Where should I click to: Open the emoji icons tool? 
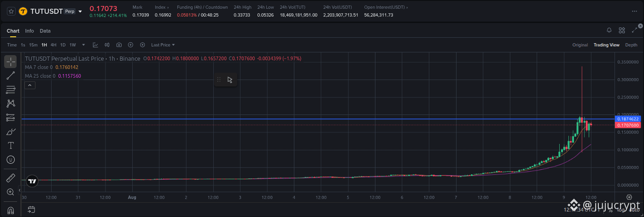tap(11, 160)
